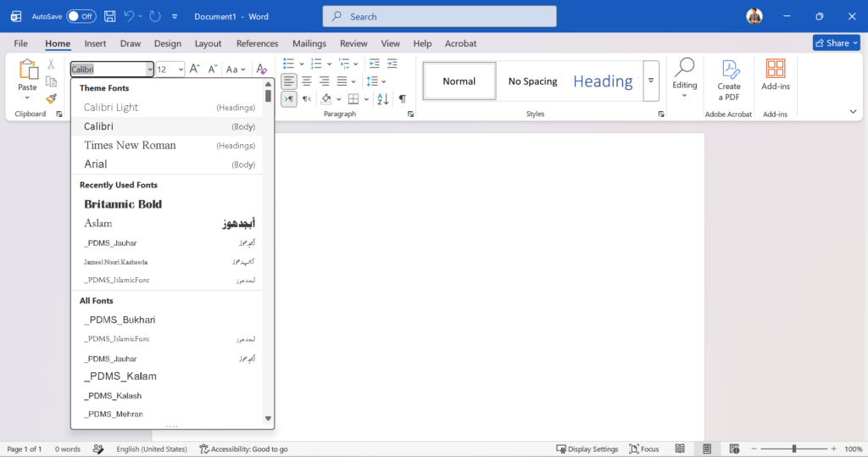Toggle Align Left paragraph alignment
Screen dimensions: 868x457
289,81
